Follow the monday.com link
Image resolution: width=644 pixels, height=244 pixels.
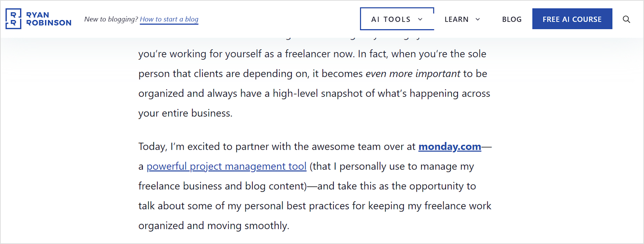(x=450, y=147)
